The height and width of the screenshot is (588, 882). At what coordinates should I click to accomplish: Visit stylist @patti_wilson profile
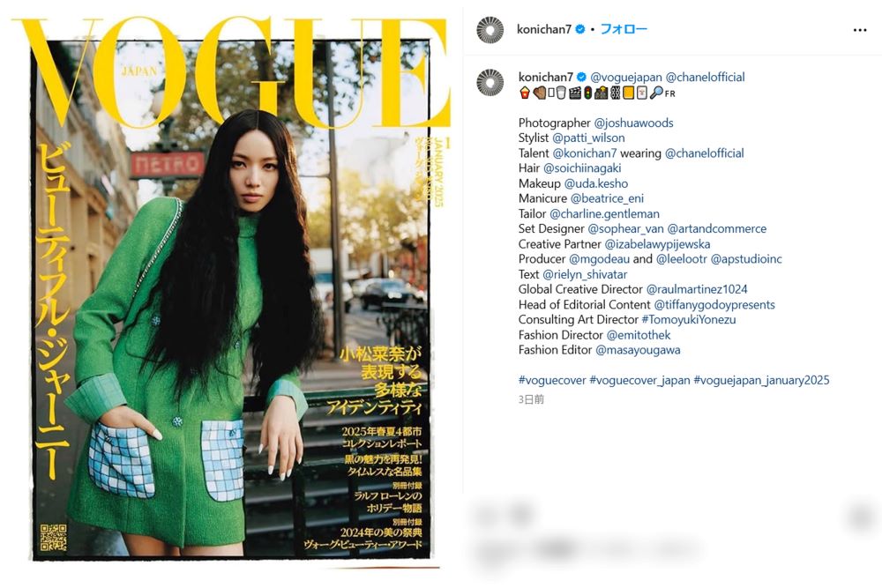(x=588, y=138)
